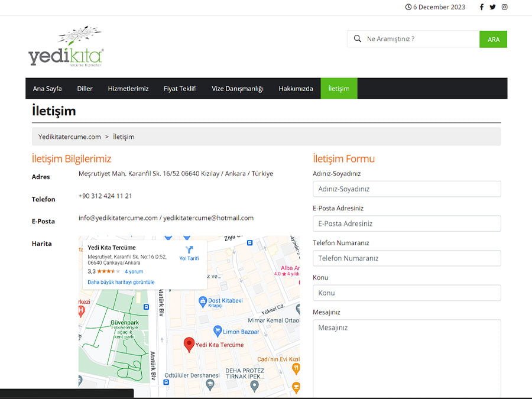This screenshot has height=399, width=532.
Task: Open the Facebook social icon
Action: tap(481, 7)
